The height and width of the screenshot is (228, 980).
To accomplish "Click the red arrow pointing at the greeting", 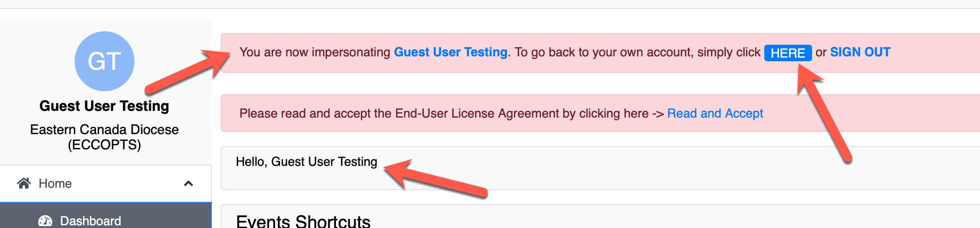I will coord(435,178).
